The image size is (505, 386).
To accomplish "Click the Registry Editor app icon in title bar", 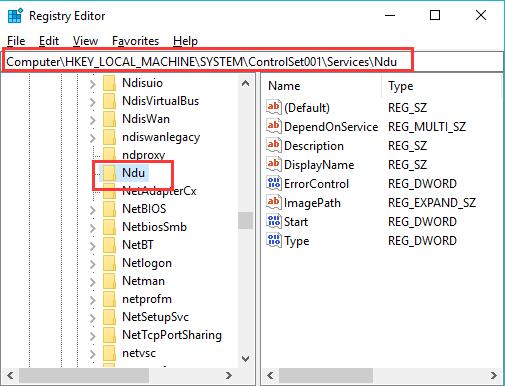I will click(x=15, y=16).
